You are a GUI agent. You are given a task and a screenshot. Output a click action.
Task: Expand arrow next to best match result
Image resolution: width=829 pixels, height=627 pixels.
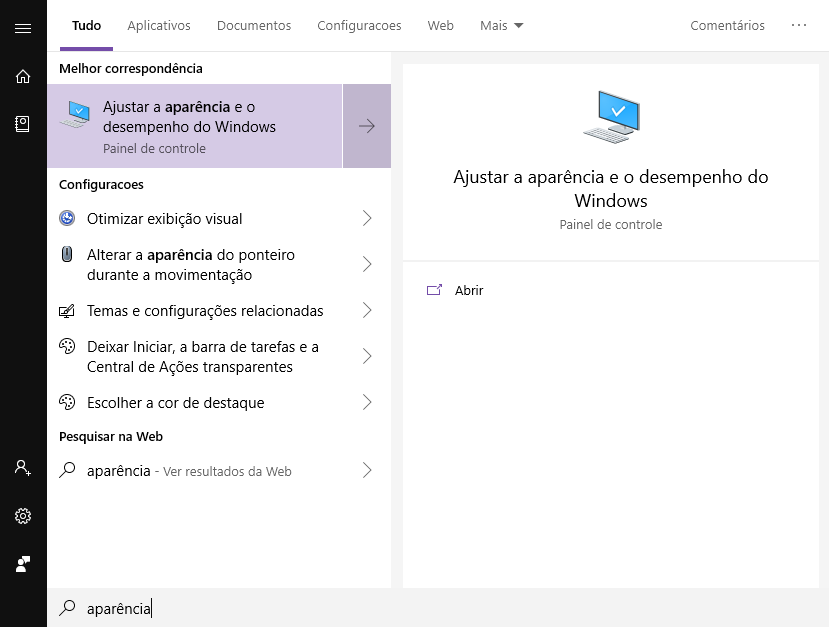pos(367,126)
